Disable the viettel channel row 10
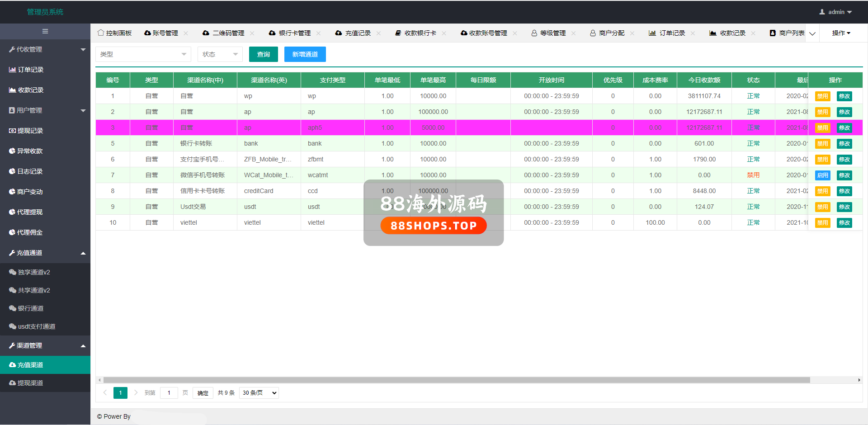The height and width of the screenshot is (425, 868). tap(822, 223)
